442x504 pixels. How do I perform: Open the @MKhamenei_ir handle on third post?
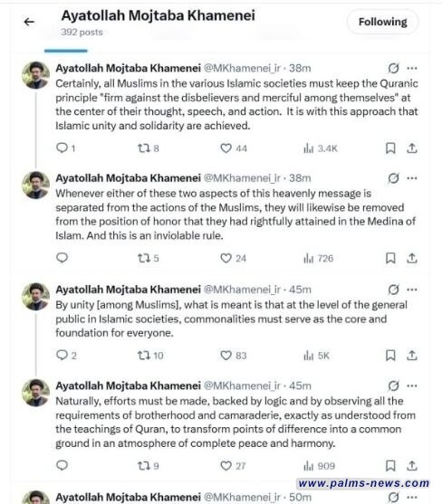tap(242, 290)
